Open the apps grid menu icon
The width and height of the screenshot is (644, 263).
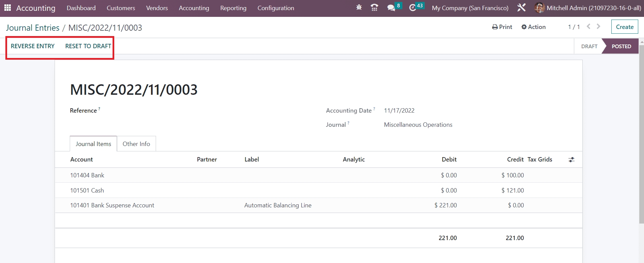click(7, 8)
